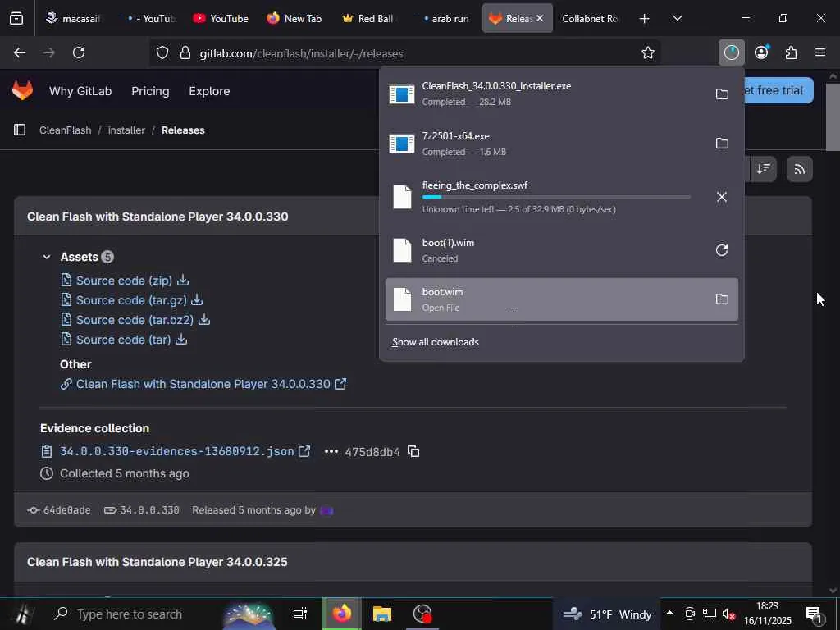Click Show all downloads
Screen dimensions: 840x630
click(x=435, y=342)
